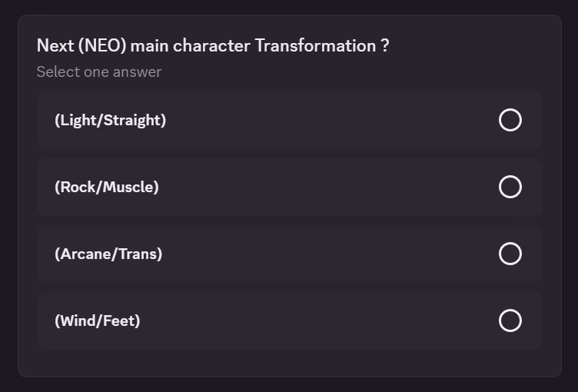The image size is (578, 392).
Task: Choose the first poll answer row
Action: coord(289,120)
